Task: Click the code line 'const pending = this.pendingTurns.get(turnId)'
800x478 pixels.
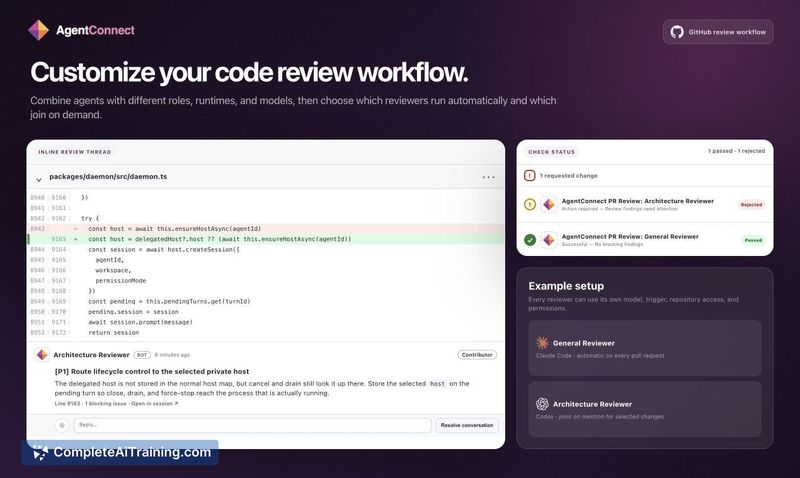Action: [169, 301]
